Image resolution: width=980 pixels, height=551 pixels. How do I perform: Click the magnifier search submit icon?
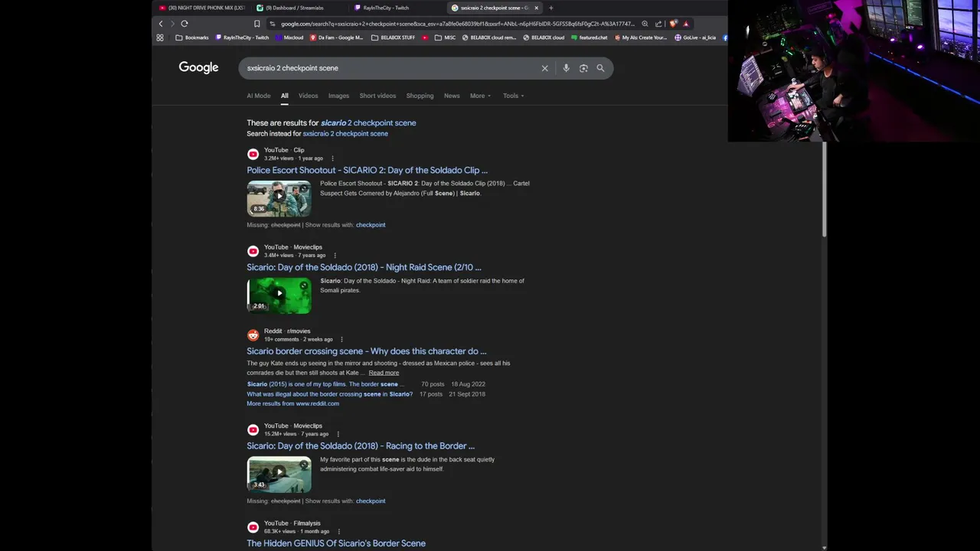coord(600,68)
